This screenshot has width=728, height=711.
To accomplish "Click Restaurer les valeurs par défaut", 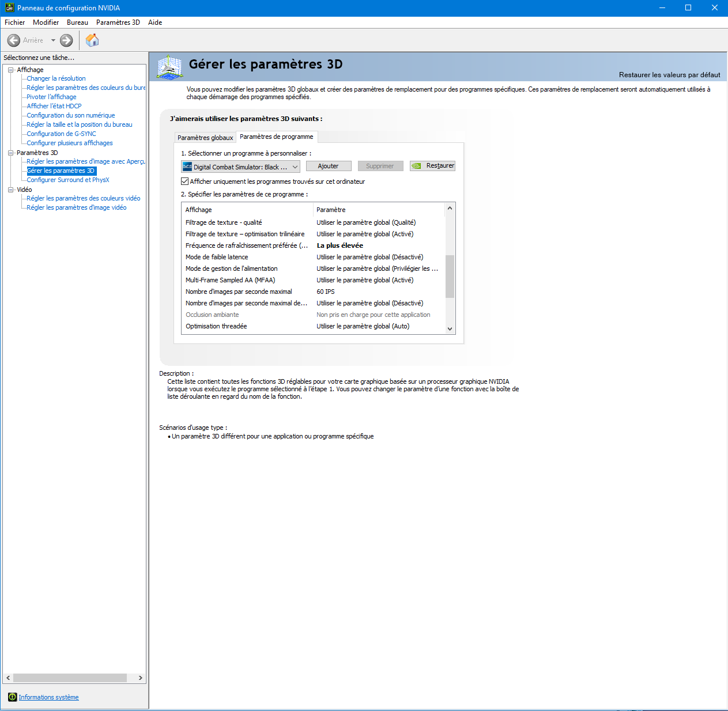I will 670,75.
